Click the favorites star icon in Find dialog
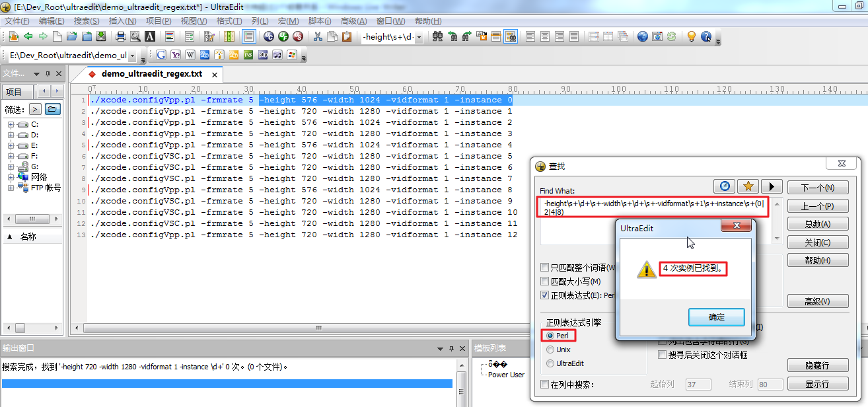 click(x=748, y=186)
